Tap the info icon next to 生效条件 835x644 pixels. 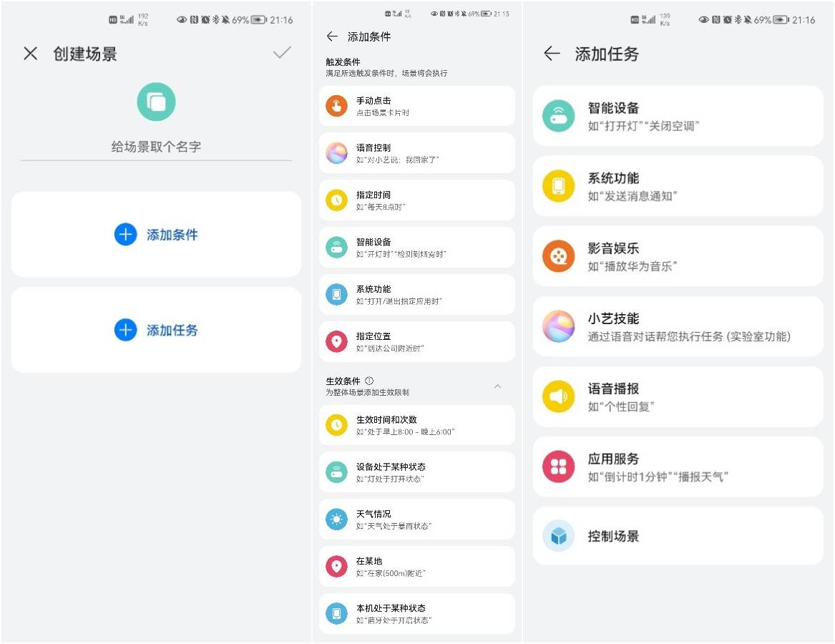tap(369, 381)
